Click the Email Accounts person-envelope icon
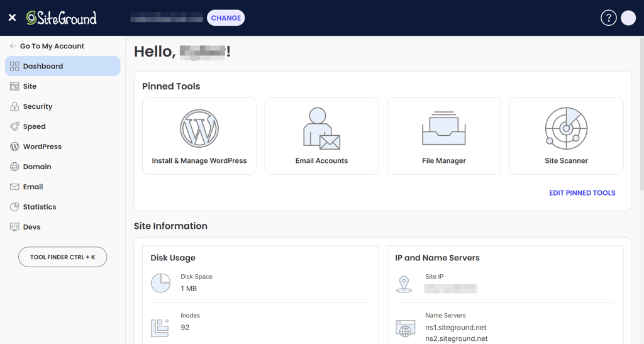Screen dimensions: 644x344 (321, 128)
